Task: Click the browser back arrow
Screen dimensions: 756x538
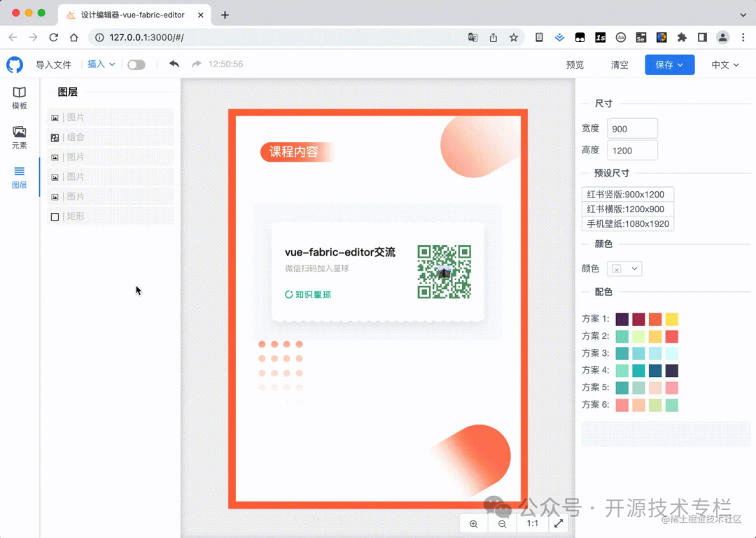Action: click(x=13, y=37)
